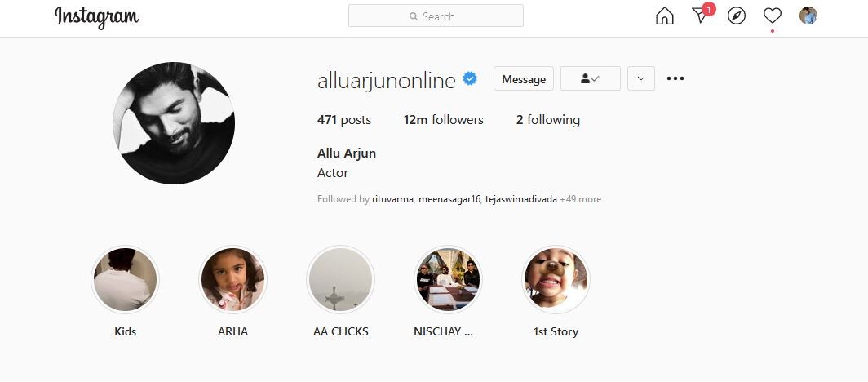Open the Explore compass icon
The image size is (868, 382).
point(736,16)
